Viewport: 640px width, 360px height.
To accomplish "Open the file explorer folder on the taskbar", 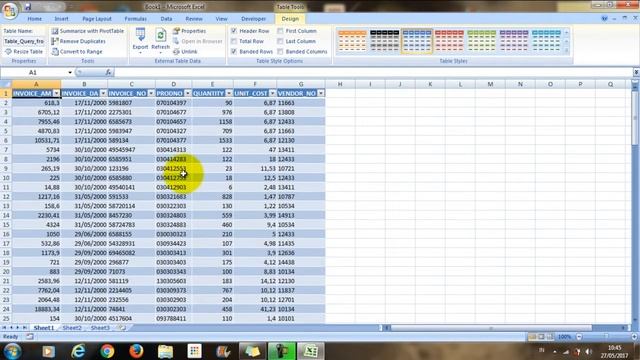I will click(165, 351).
